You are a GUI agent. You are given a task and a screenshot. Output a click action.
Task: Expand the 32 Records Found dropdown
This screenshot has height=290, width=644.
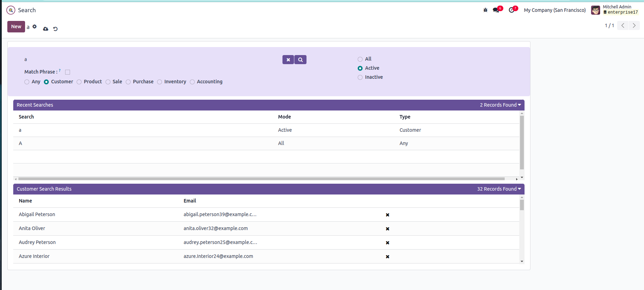point(499,189)
